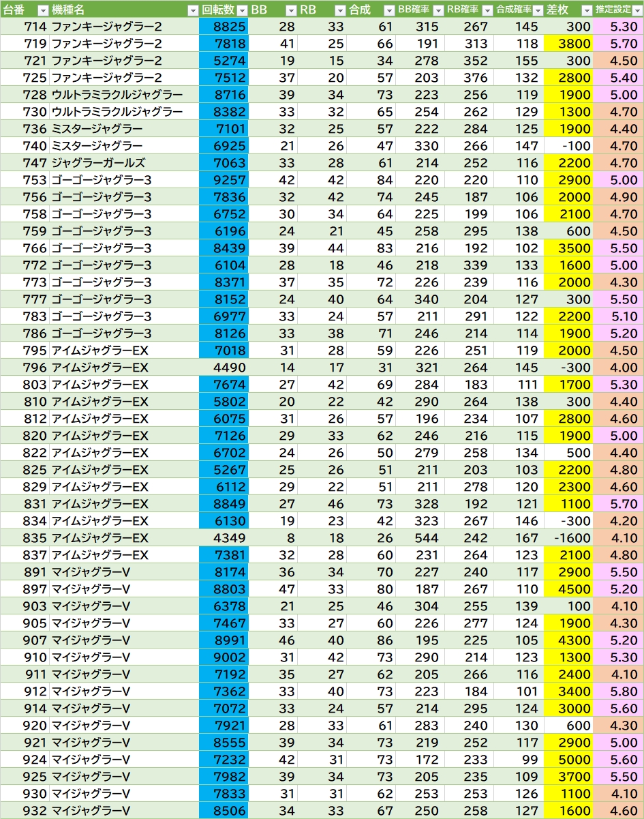The image size is (644, 819).
Task: Select machine number cell 820
Action: pos(25,436)
